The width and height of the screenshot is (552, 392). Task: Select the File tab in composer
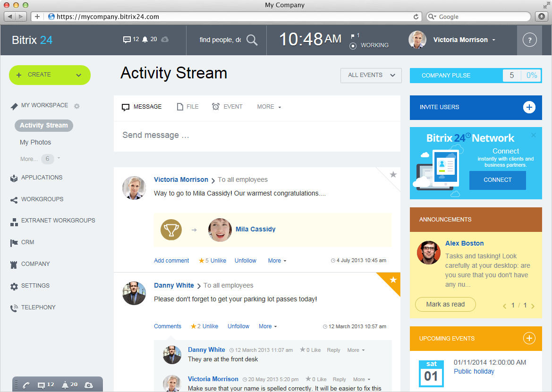coord(187,107)
